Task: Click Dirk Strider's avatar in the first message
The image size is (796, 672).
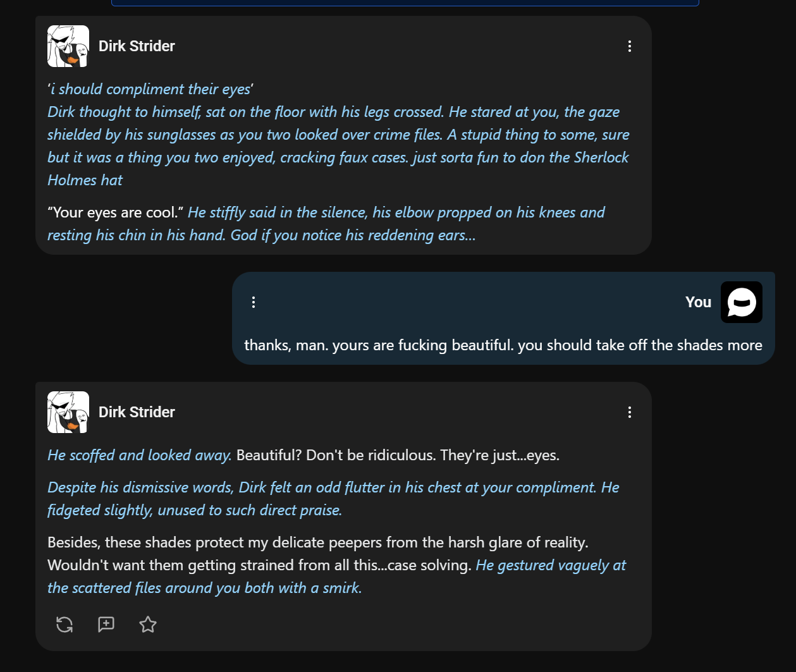Action: (x=68, y=46)
